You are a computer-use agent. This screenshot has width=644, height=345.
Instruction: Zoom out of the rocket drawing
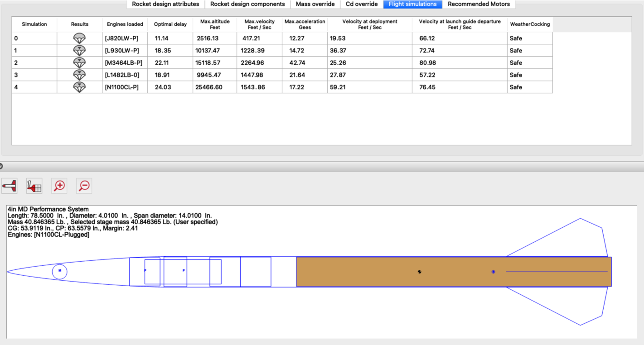(x=84, y=186)
